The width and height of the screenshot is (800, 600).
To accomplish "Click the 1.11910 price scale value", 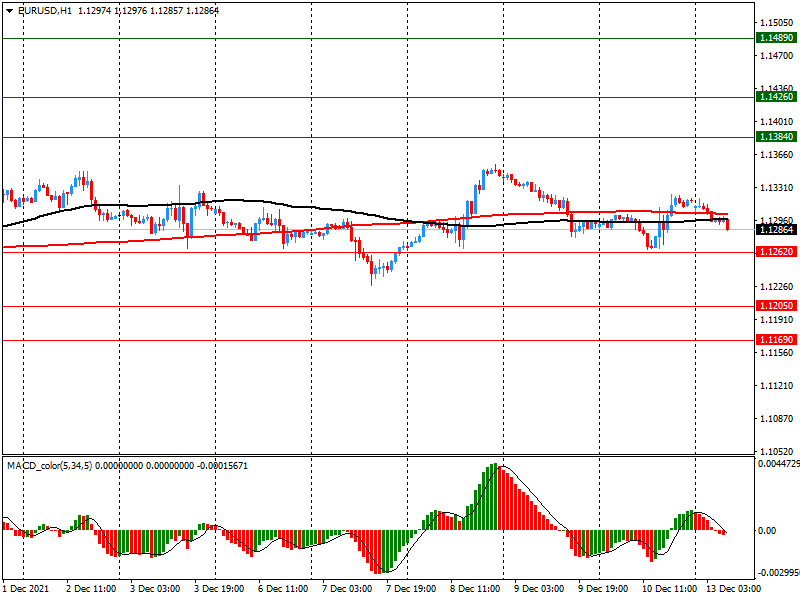I will tap(777, 320).
